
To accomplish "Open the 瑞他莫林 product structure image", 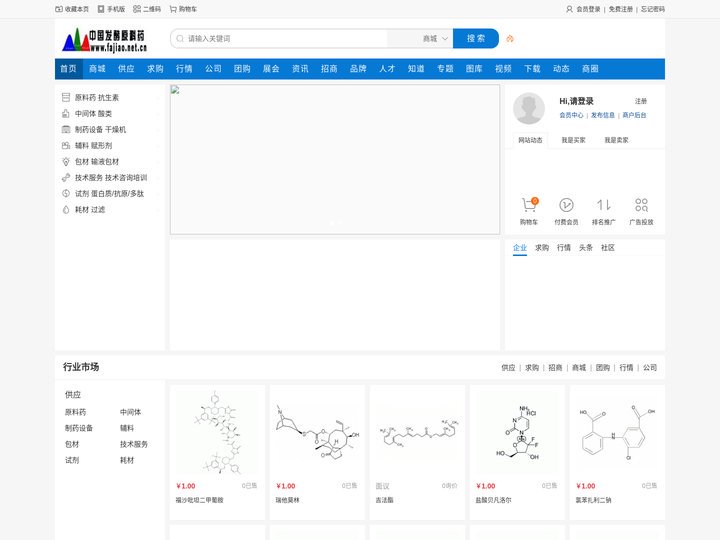I will pos(317,432).
